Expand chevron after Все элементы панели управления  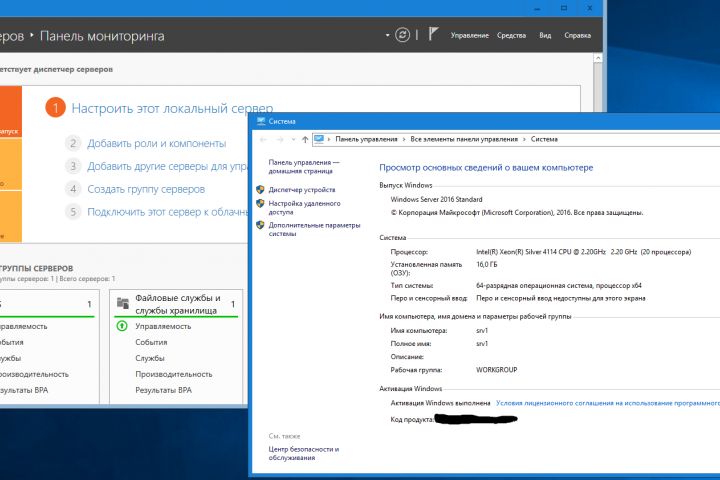point(524,139)
